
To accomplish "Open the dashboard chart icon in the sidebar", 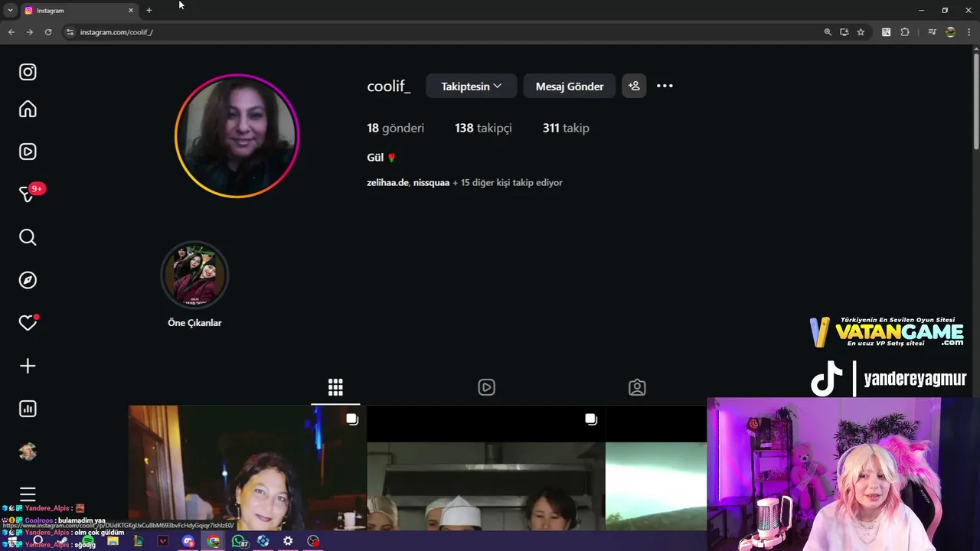I will click(28, 409).
